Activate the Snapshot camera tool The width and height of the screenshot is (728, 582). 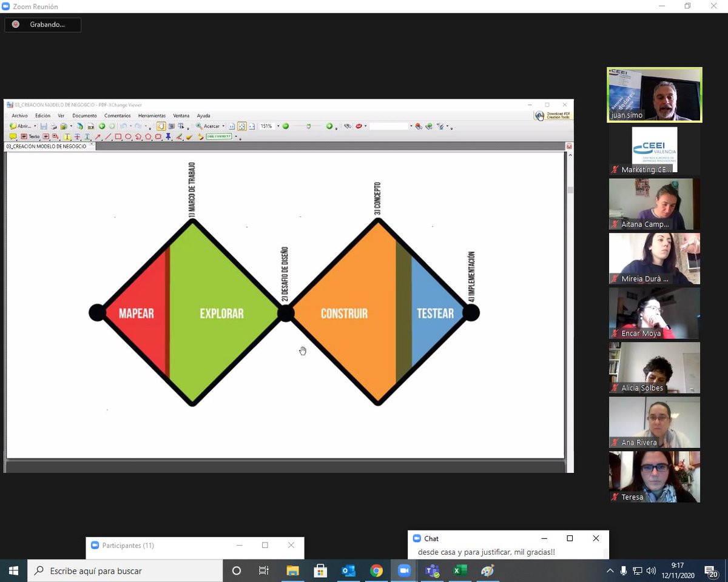point(172,126)
